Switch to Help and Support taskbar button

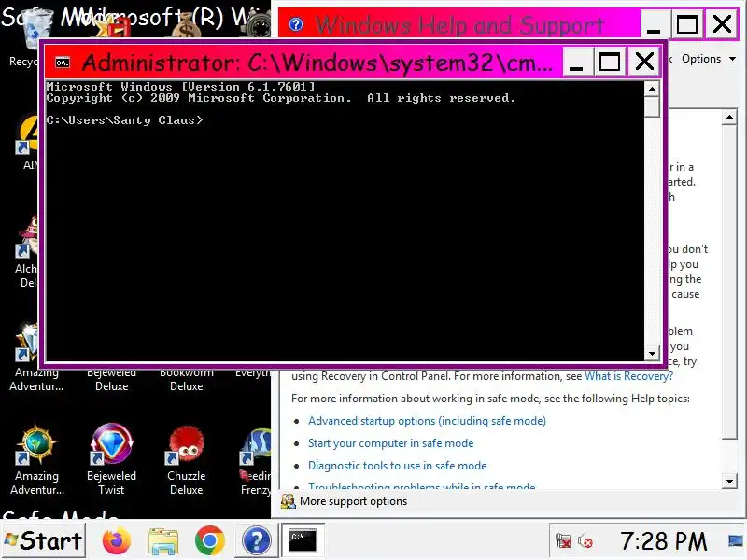[256, 541]
